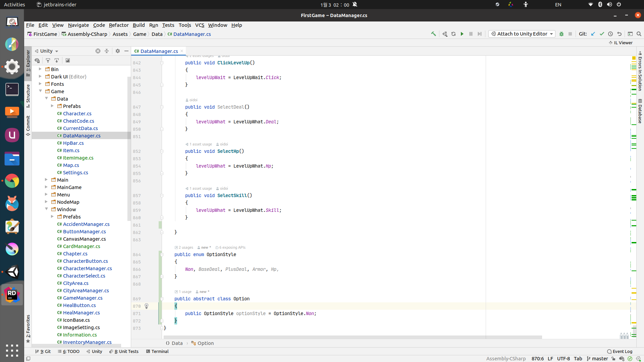Image resolution: width=644 pixels, height=362 pixels.
Task: Toggle the Commit tool window on left stripe
Action: pyautogui.click(x=28, y=126)
